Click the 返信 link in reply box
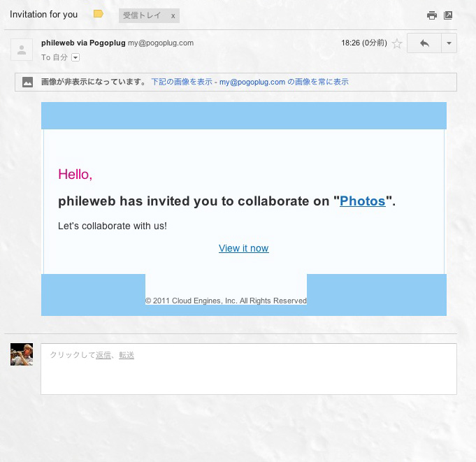 point(103,355)
